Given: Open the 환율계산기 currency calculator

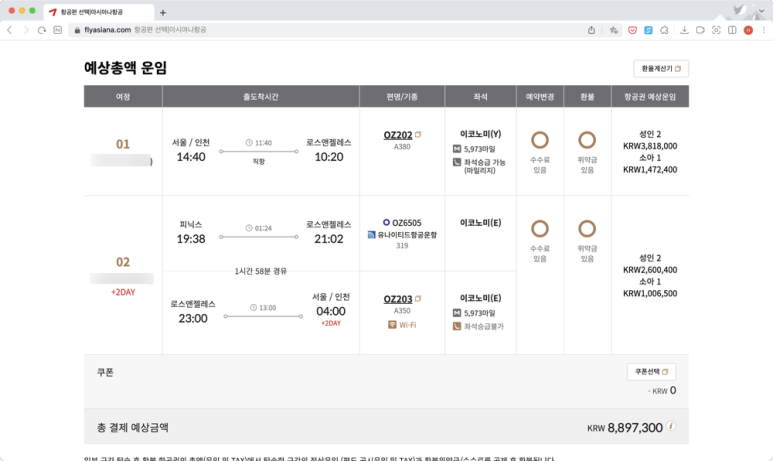Looking at the screenshot, I should (661, 69).
